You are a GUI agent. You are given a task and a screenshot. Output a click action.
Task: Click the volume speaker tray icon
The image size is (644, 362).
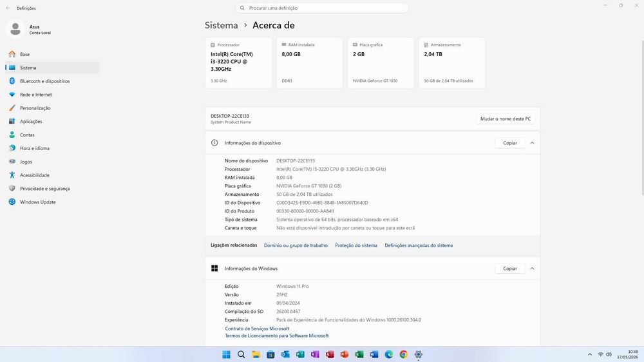tap(609, 354)
